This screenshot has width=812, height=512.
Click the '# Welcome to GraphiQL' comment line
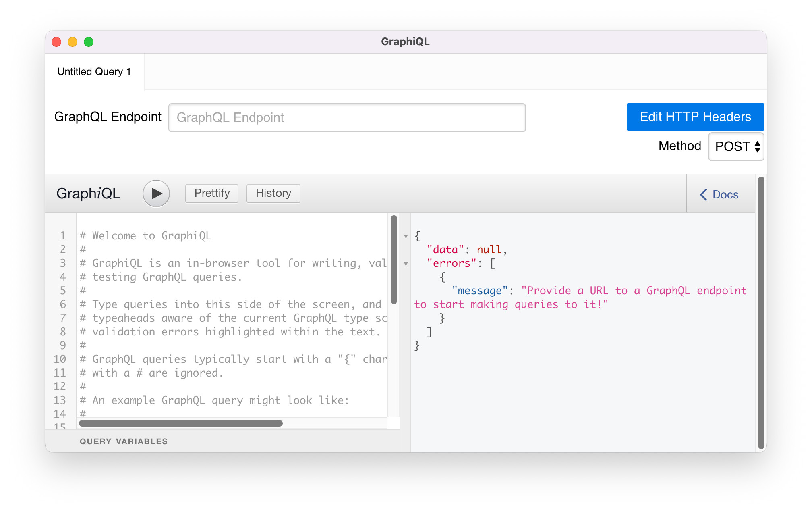coord(145,236)
